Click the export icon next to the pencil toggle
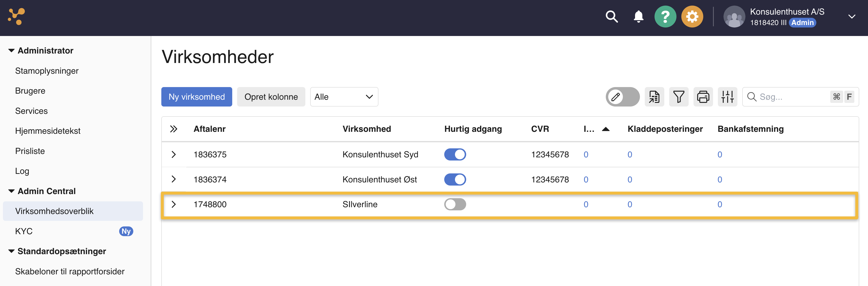 coord(654,97)
